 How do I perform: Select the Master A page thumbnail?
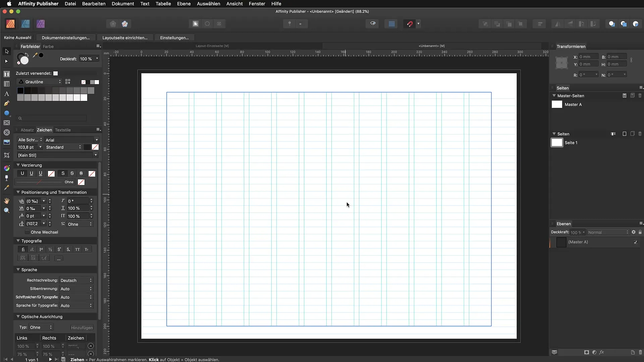coord(557,104)
